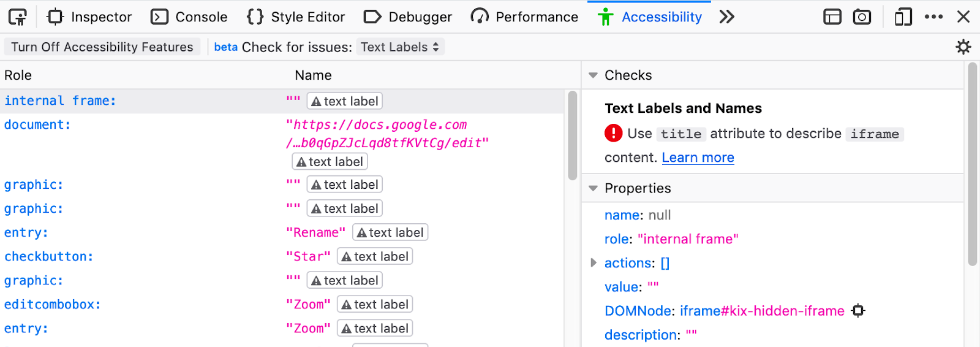Open the Text Labels issues dropdown
This screenshot has height=347, width=980.
(400, 47)
